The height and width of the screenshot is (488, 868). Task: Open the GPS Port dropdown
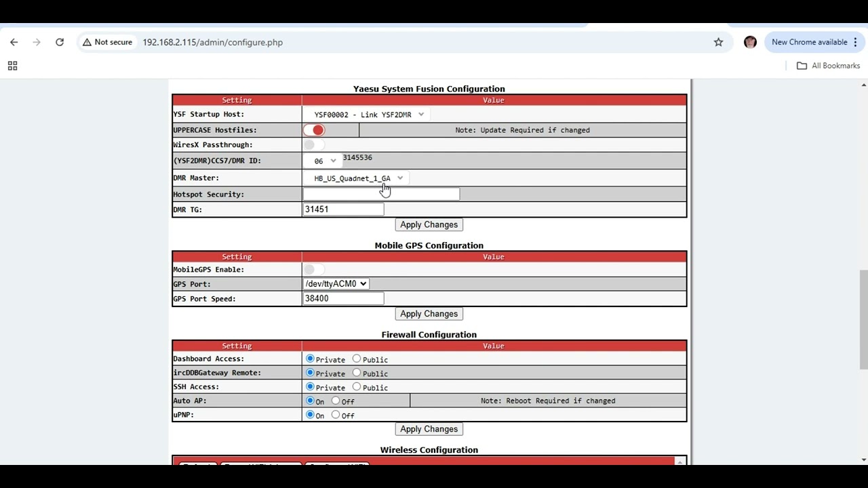pyautogui.click(x=336, y=284)
